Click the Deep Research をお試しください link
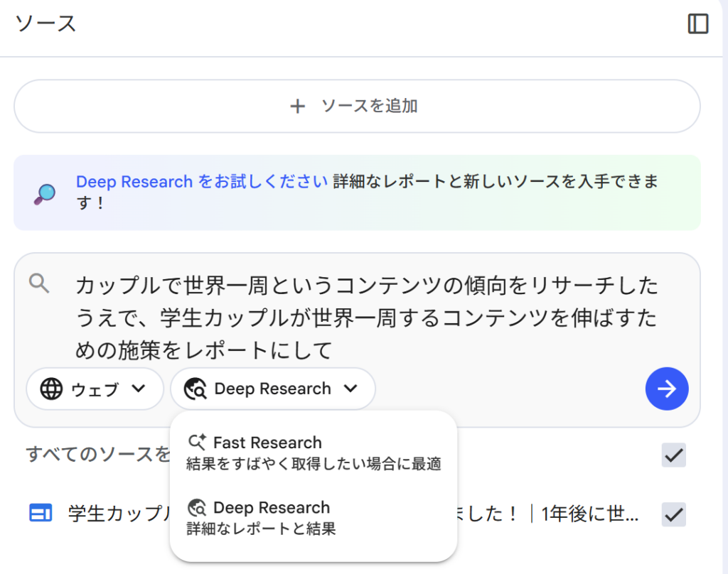The image size is (728, 574). 201,182
